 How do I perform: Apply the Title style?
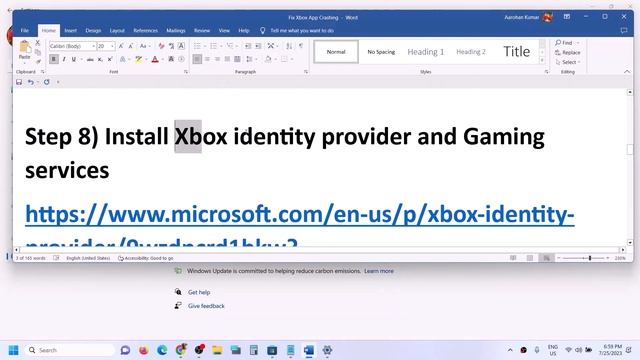(x=516, y=52)
